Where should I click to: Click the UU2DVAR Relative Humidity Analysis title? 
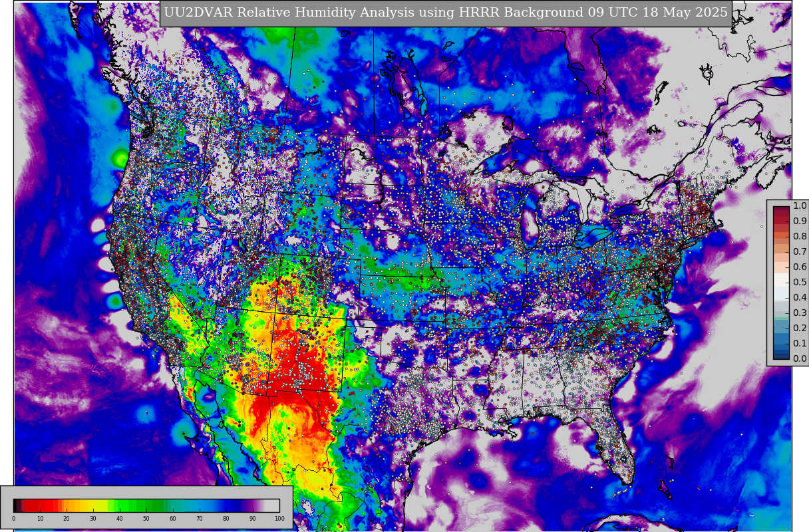(446, 13)
